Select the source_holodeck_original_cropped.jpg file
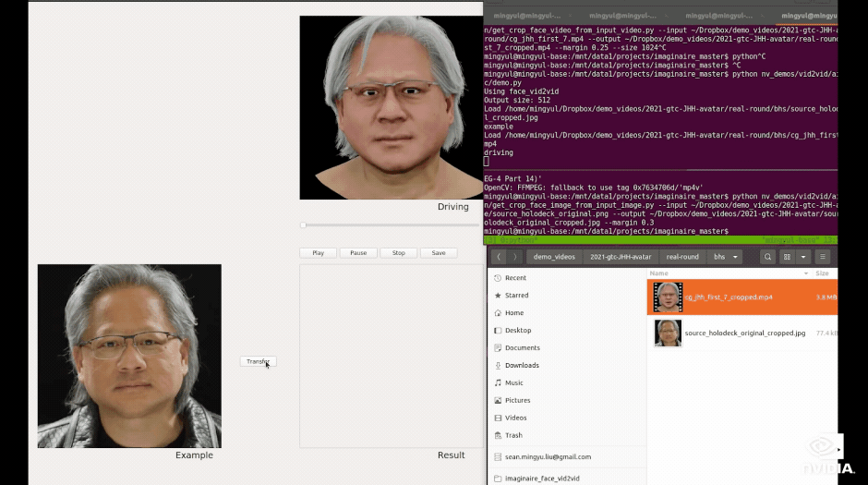868x485 pixels. [x=744, y=333]
